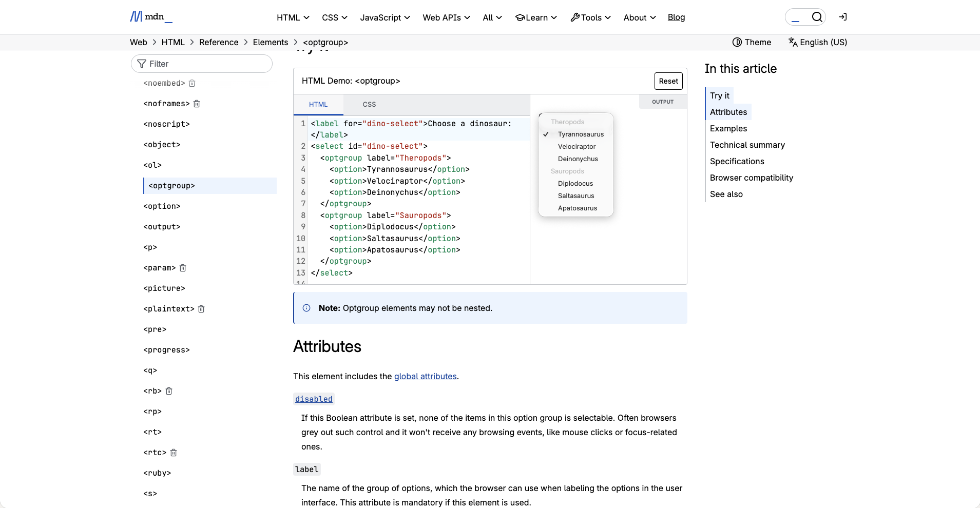This screenshot has width=980, height=508.
Task: Follow the global attributes link
Action: [x=425, y=376]
